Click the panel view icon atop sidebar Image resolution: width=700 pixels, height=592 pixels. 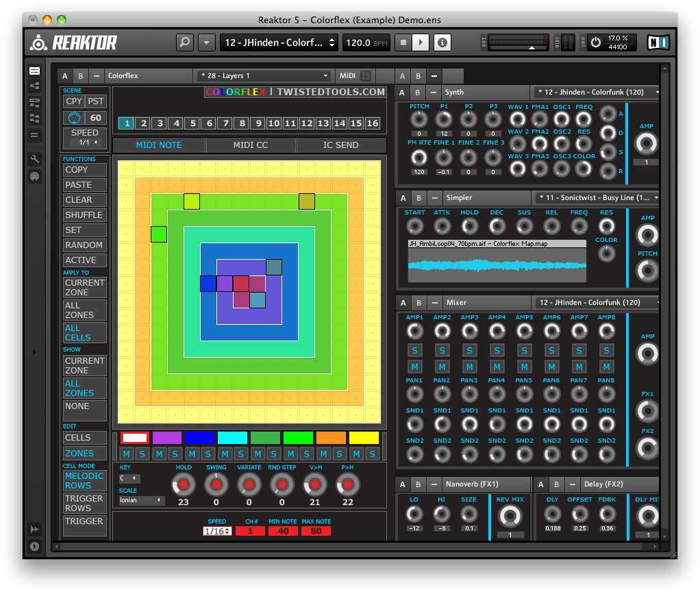pos(34,71)
